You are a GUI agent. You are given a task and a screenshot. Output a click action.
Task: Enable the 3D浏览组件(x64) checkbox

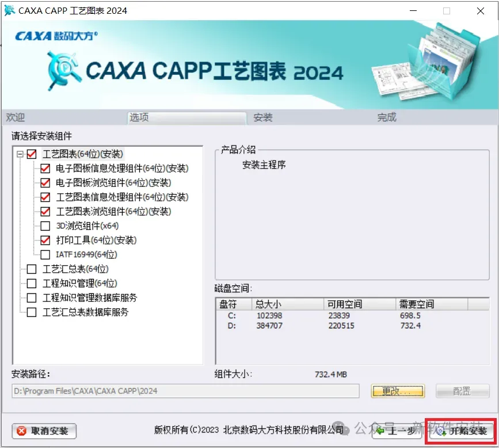coord(45,226)
